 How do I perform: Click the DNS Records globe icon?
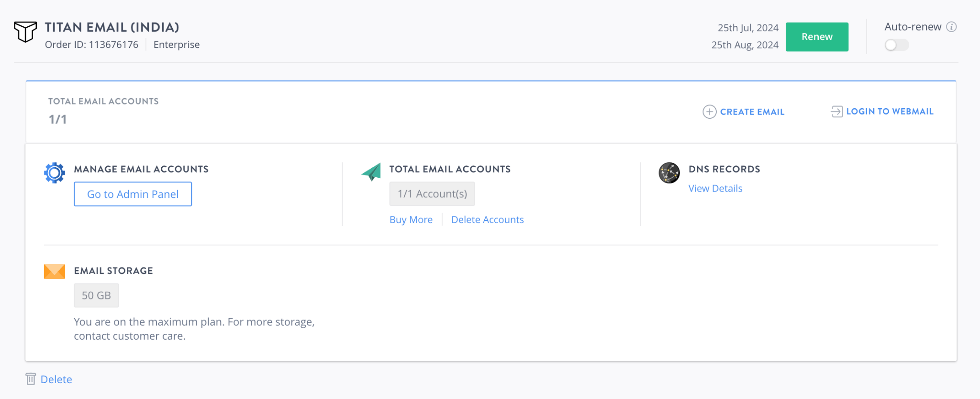tap(669, 173)
